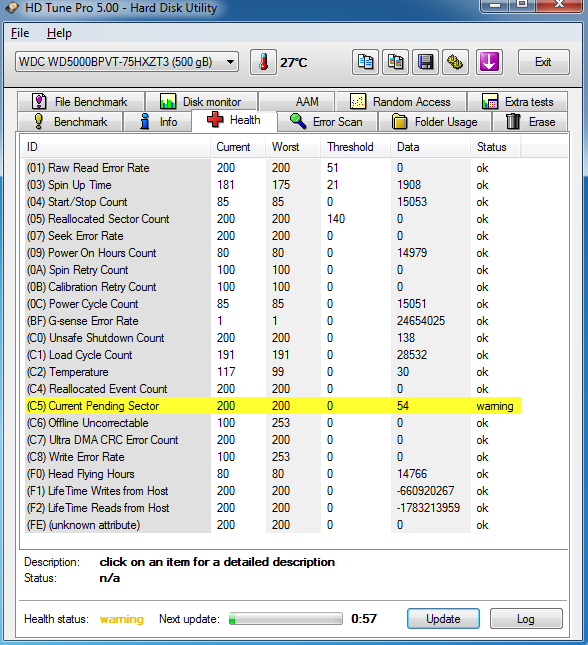Select the (F1) LifeTime Writes from Host row
Image resolution: width=588 pixels, height=645 pixels.
click(273, 491)
